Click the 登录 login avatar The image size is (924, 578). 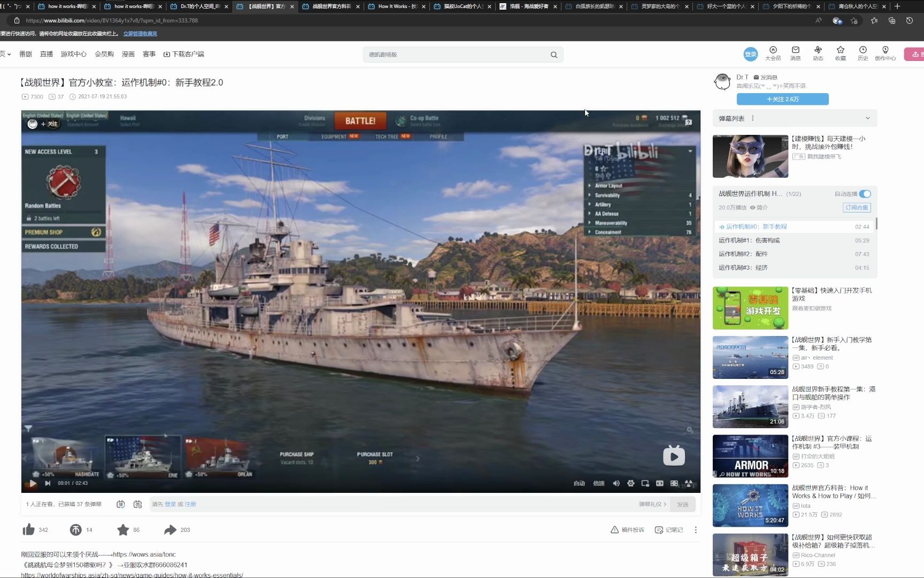tap(750, 54)
